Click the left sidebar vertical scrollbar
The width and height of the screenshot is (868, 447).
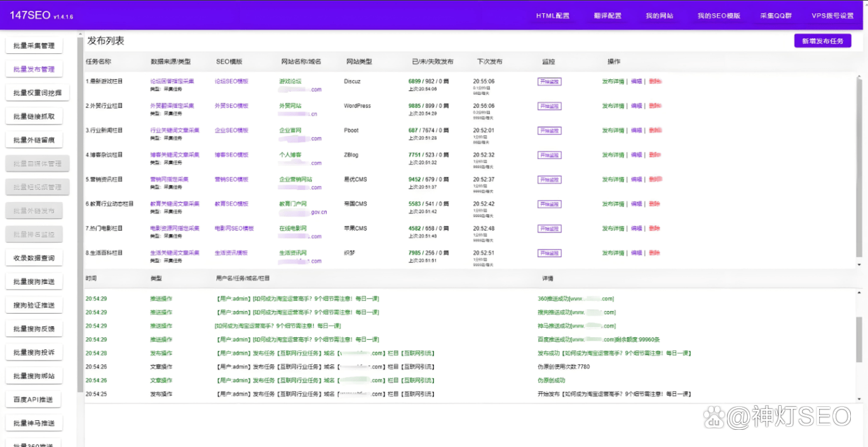[80, 210]
